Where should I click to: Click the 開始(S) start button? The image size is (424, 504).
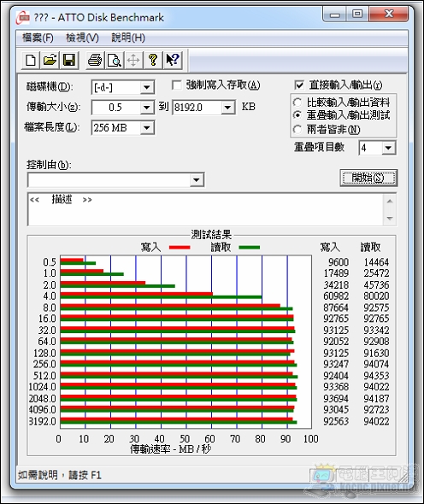click(x=368, y=178)
